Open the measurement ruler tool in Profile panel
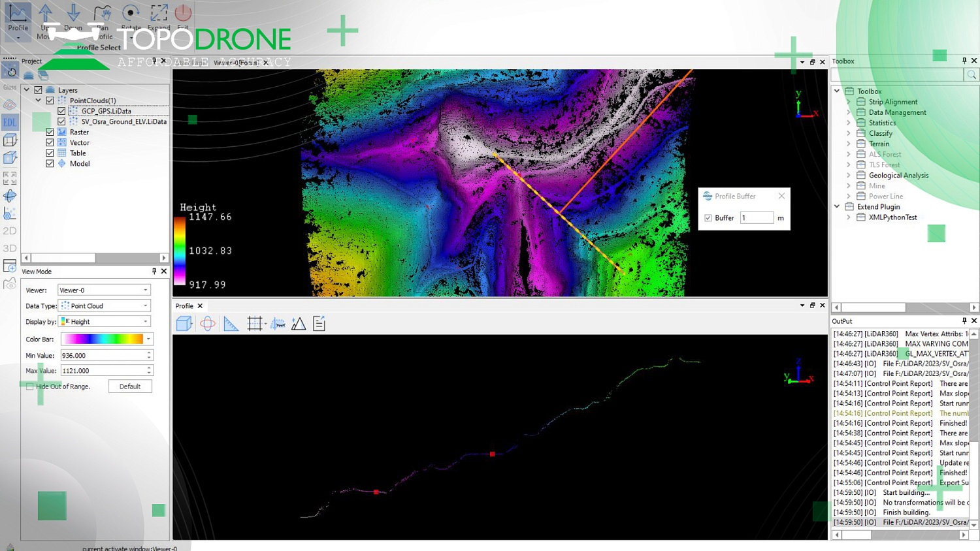The width and height of the screenshot is (980, 551). tap(231, 323)
